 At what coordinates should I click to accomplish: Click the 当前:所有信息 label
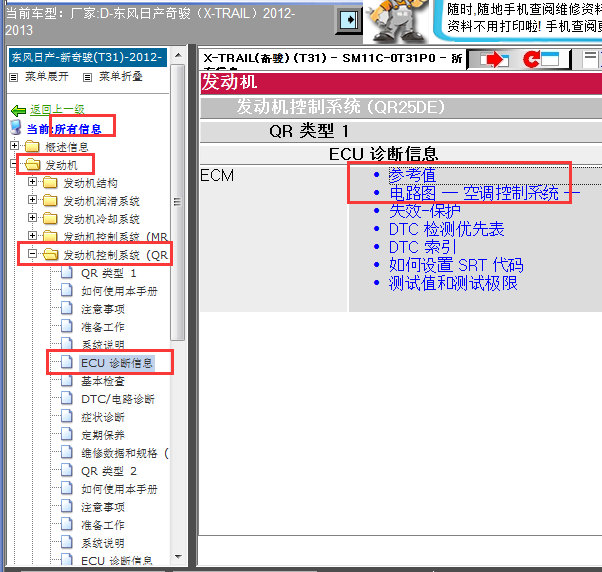pos(64,129)
